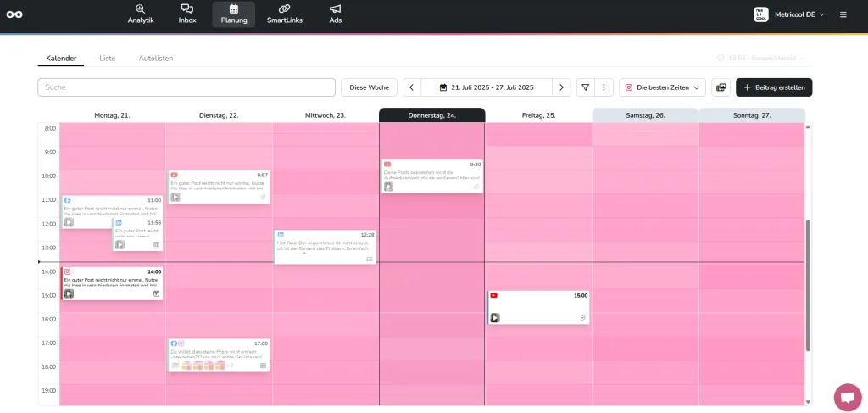Click the Diese Woche button
The width and height of the screenshot is (868, 413).
tap(369, 87)
